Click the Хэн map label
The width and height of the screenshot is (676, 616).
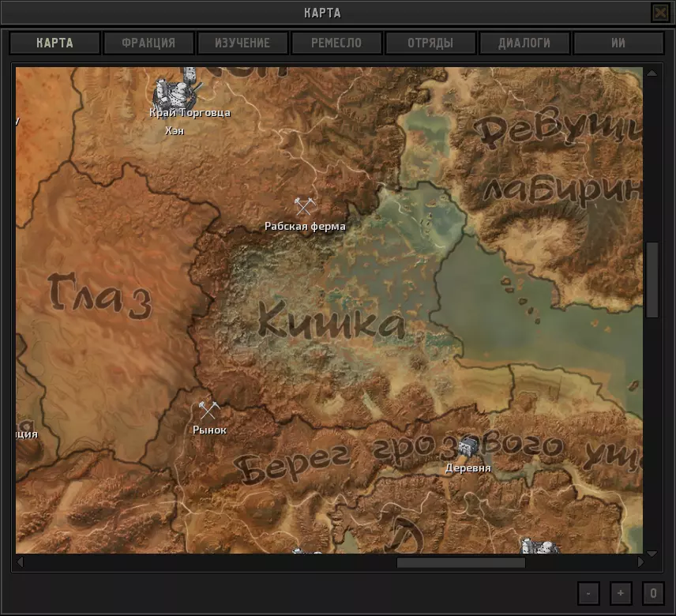(175, 130)
